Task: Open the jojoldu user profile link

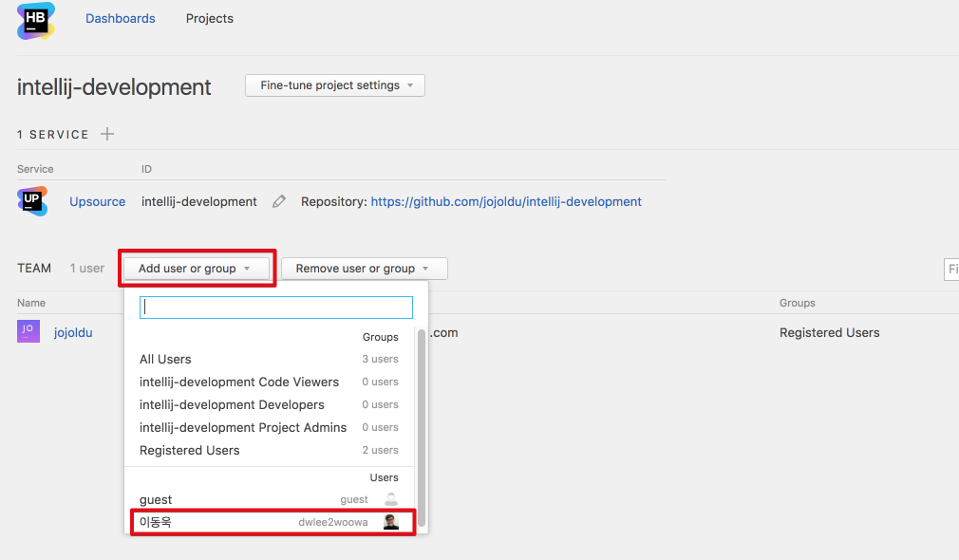Action: coord(73,332)
